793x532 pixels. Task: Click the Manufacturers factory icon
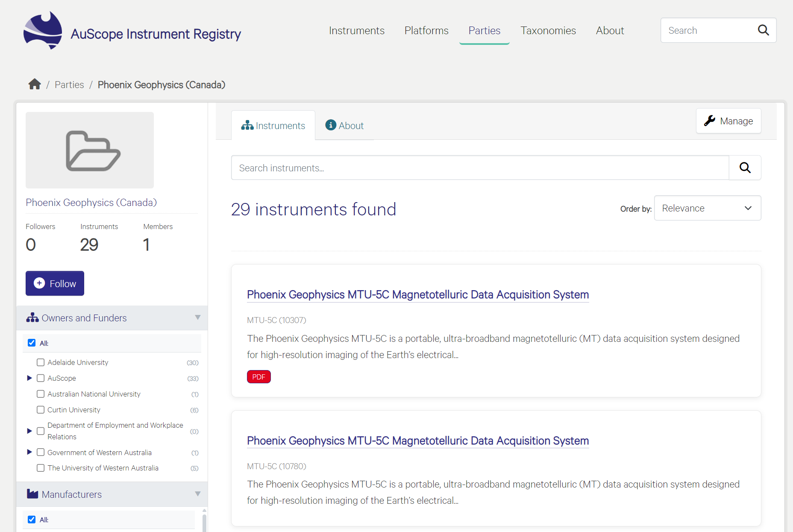point(32,494)
